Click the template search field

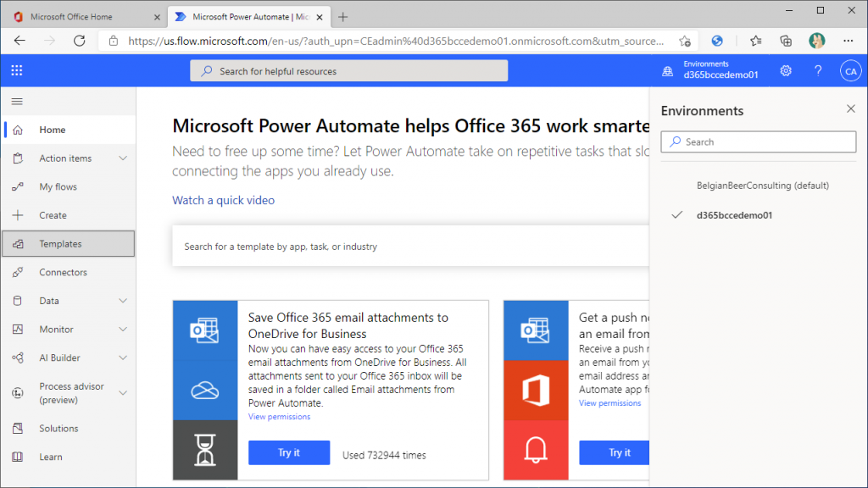coord(410,247)
